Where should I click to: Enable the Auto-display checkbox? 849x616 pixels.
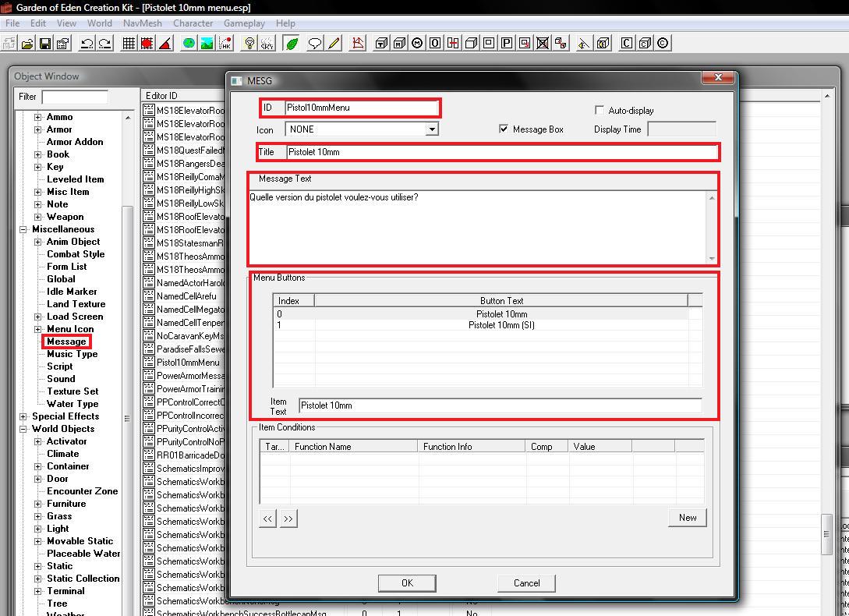[600, 110]
